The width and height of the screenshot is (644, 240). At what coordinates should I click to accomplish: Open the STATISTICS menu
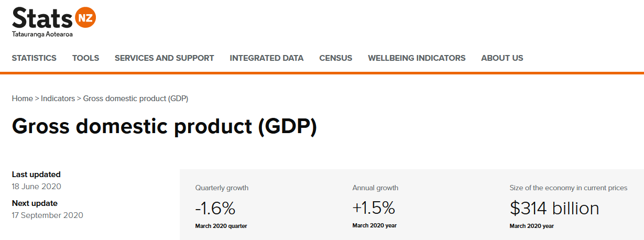pos(34,58)
